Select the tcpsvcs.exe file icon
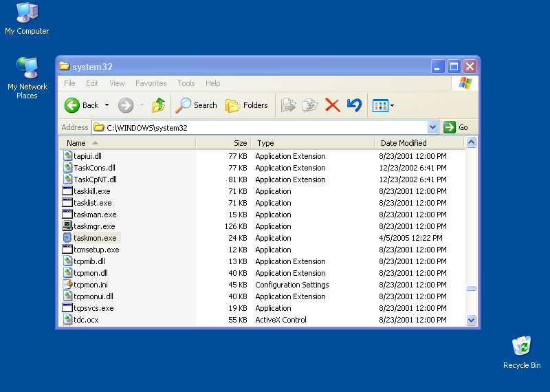 pyautogui.click(x=67, y=308)
